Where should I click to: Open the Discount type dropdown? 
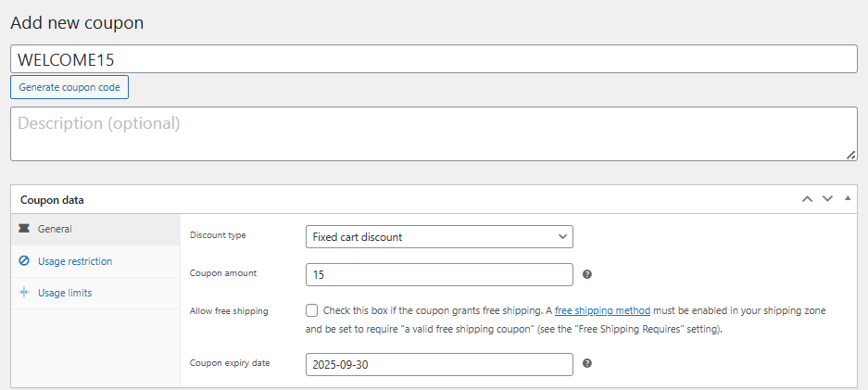click(x=439, y=237)
